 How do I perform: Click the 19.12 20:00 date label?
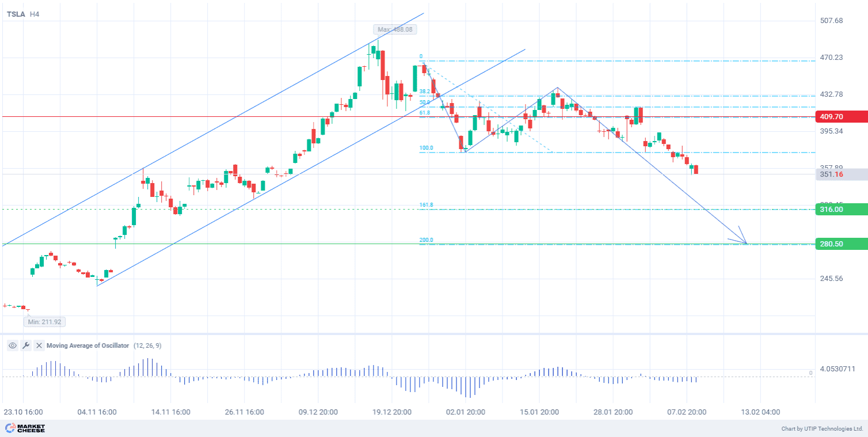click(x=391, y=412)
